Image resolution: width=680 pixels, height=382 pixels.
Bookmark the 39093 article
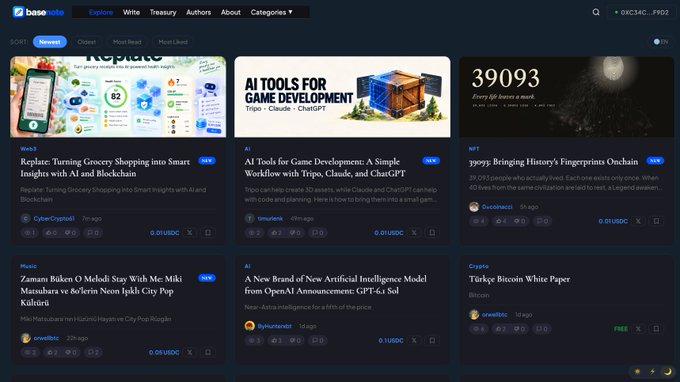coord(656,221)
